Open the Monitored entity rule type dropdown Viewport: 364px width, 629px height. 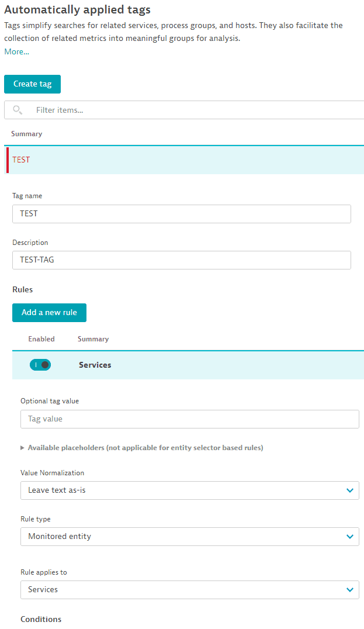point(190,536)
